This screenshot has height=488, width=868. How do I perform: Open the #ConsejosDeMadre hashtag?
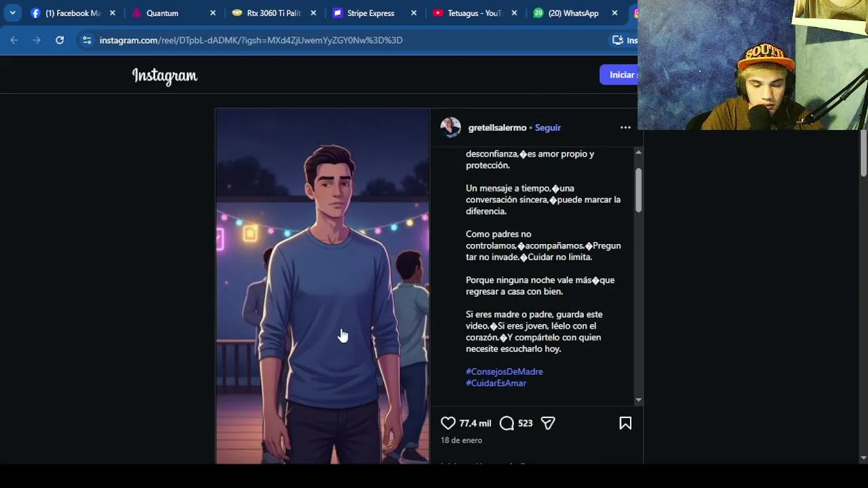coord(504,371)
